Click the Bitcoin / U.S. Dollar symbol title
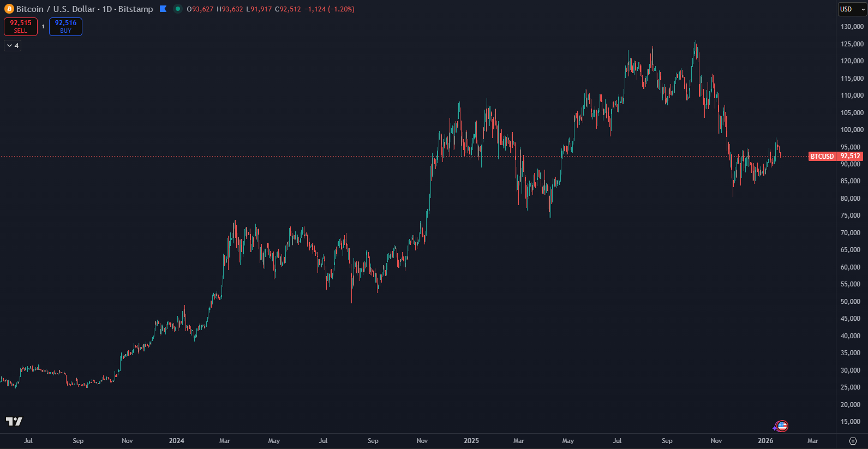This screenshot has width=868, height=449. (x=56, y=9)
